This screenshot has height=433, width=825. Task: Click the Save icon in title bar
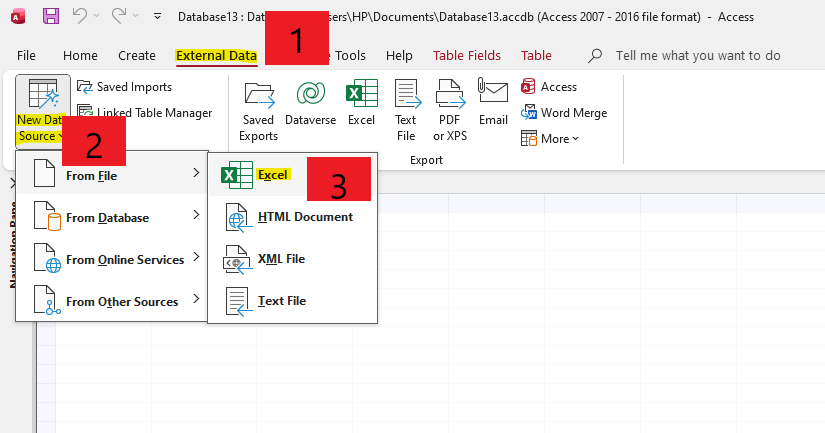click(51, 16)
